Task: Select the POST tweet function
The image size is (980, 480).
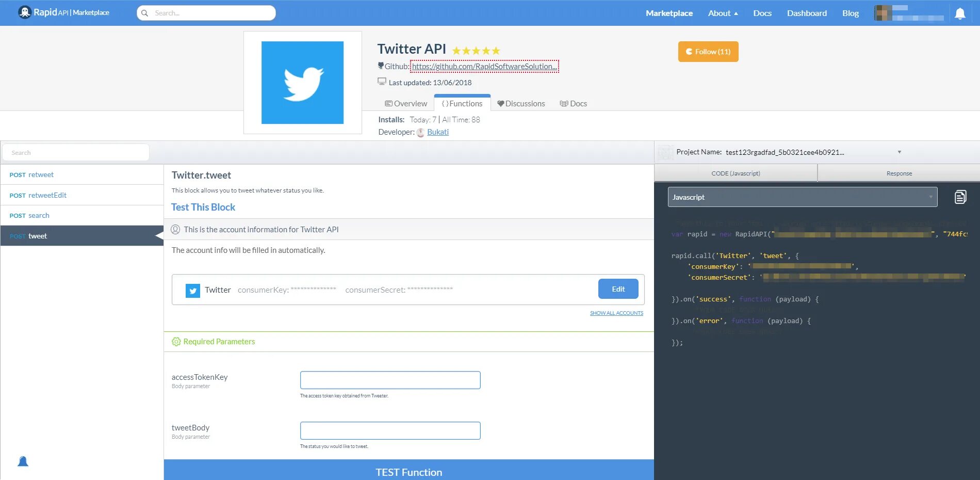Action: point(82,236)
